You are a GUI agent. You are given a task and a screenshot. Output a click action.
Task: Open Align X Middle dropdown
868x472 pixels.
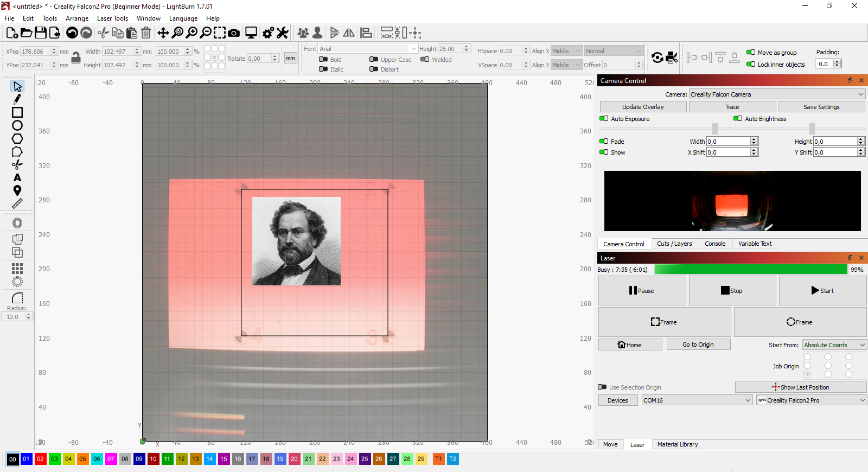566,51
